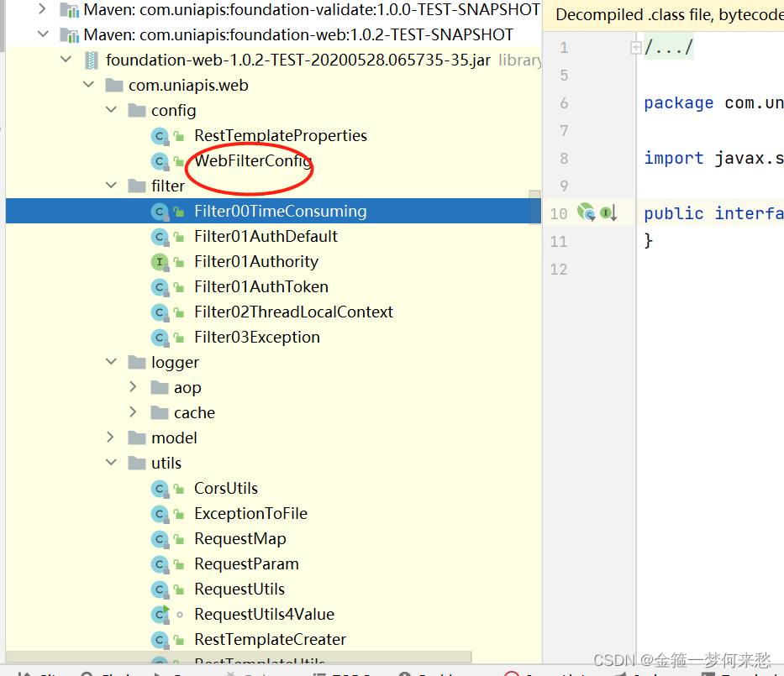
Task: Click the implementations gutter icon on line 10
Action: point(586,212)
